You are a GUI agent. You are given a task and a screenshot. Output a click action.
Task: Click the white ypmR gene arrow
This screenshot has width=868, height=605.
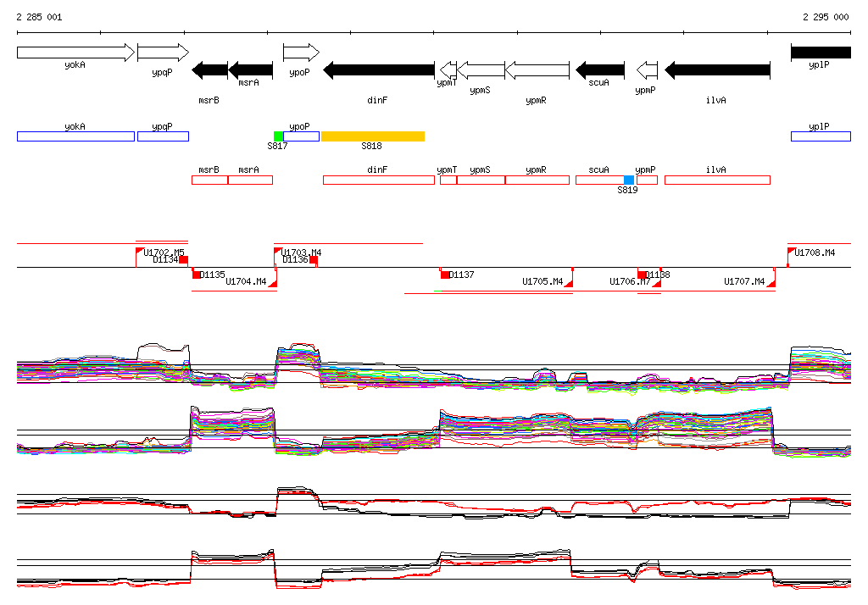536,70
